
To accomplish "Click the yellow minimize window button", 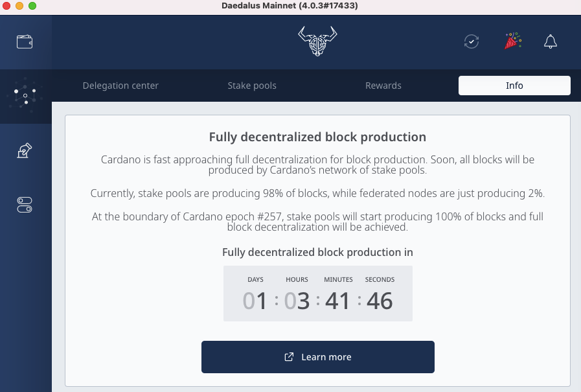I will (19, 6).
